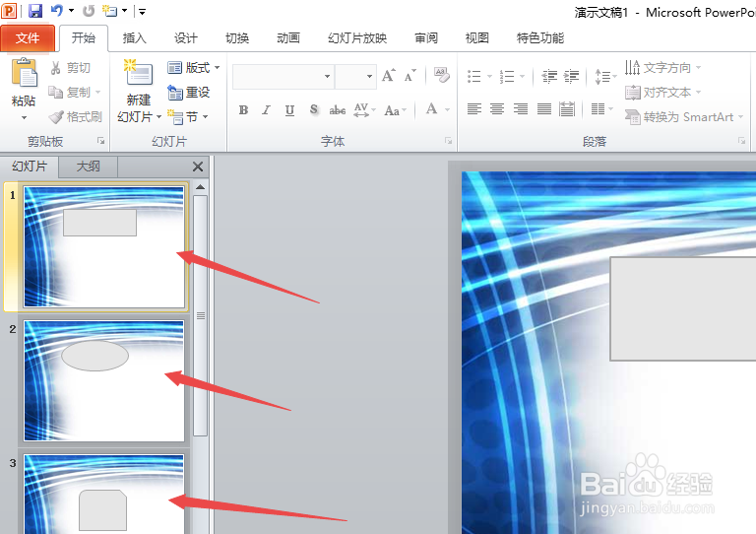
Task: Open the Section (节) dropdown
Action: [188, 116]
